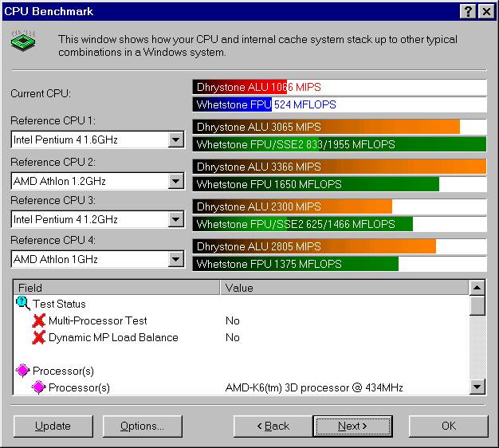Image resolution: width=499 pixels, height=448 pixels.
Task: Click the Reference CPU 1 label
Action: 53,120
